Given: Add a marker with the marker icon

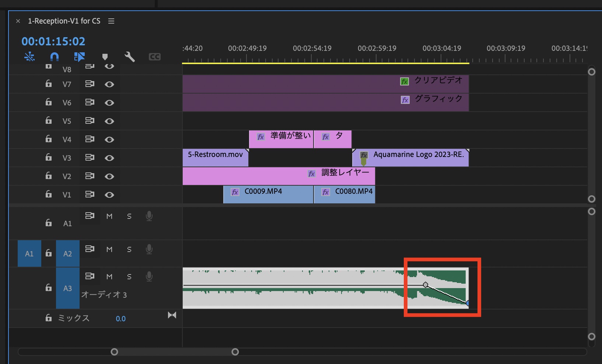Looking at the screenshot, I should pyautogui.click(x=105, y=57).
